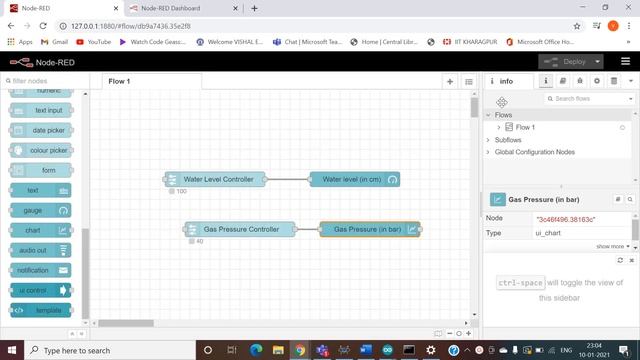Select the chart palette node

[41, 230]
